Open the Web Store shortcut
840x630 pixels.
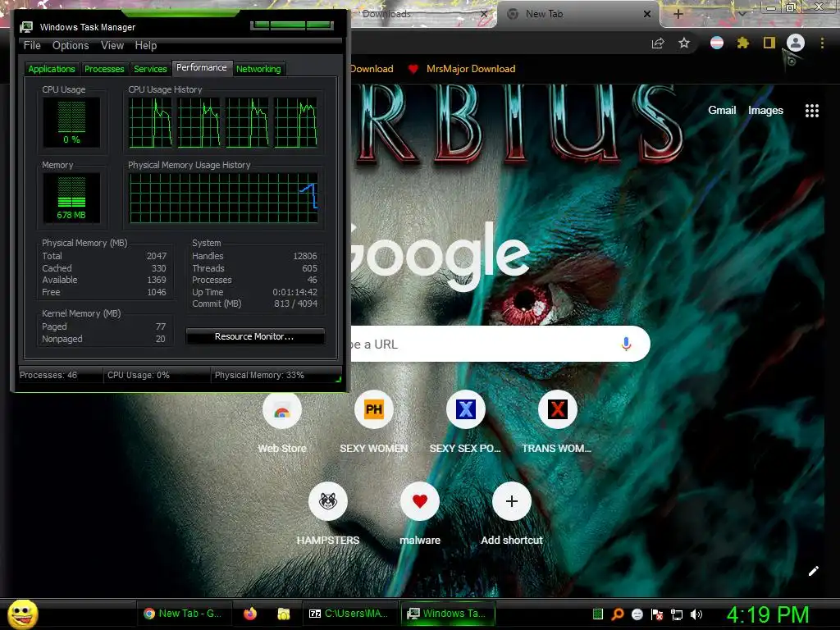coord(282,410)
